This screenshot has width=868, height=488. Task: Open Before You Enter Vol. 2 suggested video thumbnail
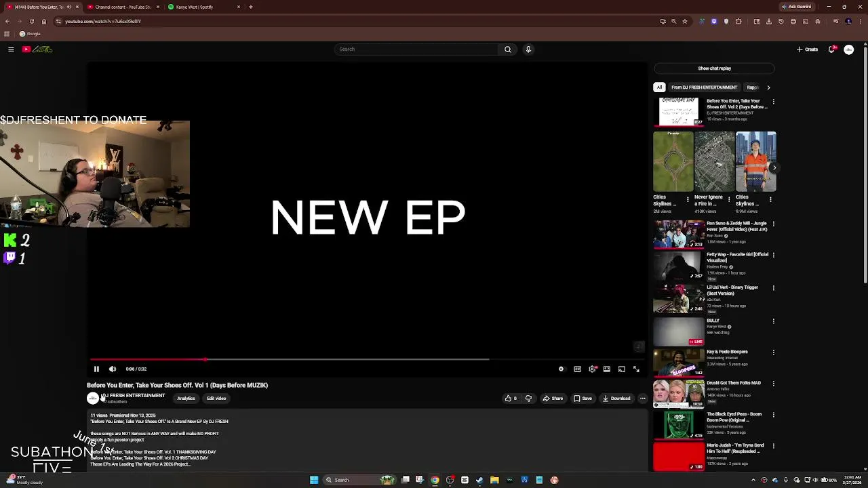(679, 112)
